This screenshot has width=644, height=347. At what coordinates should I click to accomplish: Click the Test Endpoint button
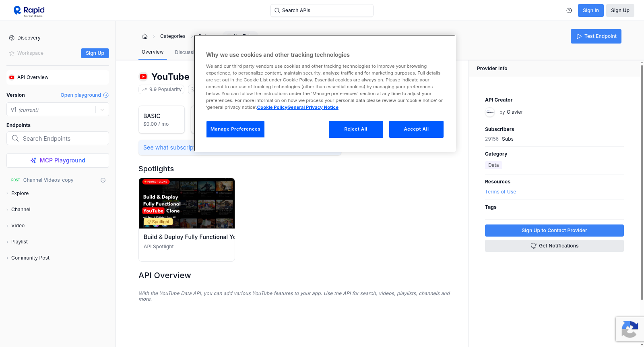pos(596,36)
